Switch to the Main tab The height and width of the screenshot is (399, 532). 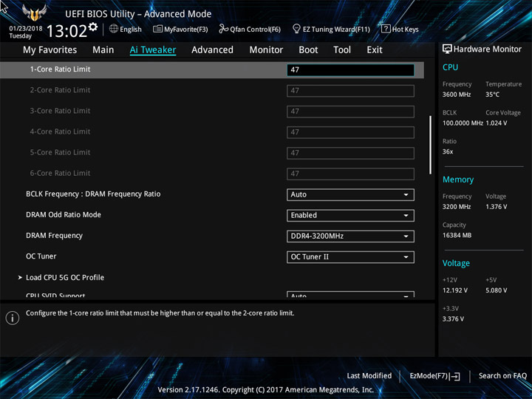103,50
